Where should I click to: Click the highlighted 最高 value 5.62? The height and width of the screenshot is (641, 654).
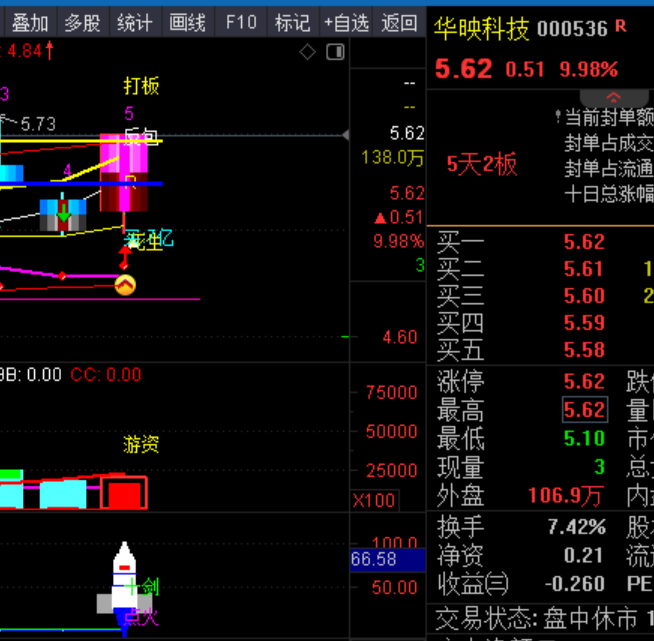click(x=584, y=410)
